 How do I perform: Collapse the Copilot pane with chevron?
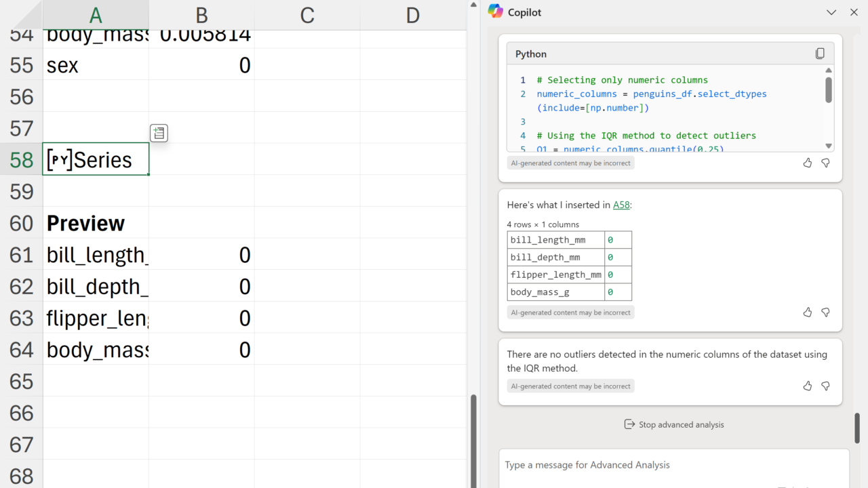point(831,12)
